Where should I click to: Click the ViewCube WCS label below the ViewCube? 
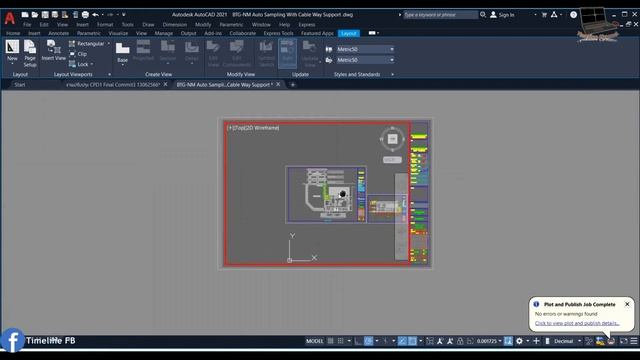[392, 160]
